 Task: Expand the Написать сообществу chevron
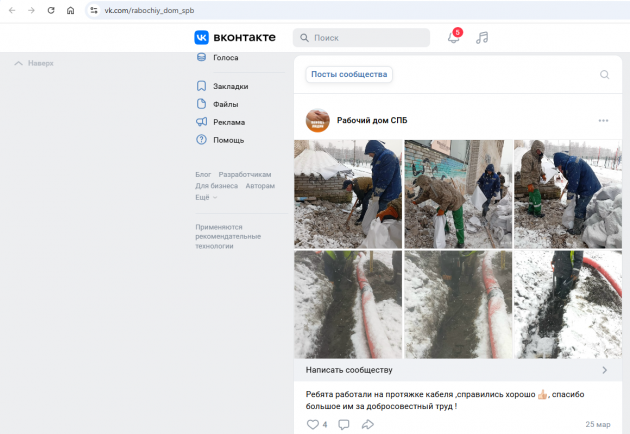pyautogui.click(x=603, y=370)
